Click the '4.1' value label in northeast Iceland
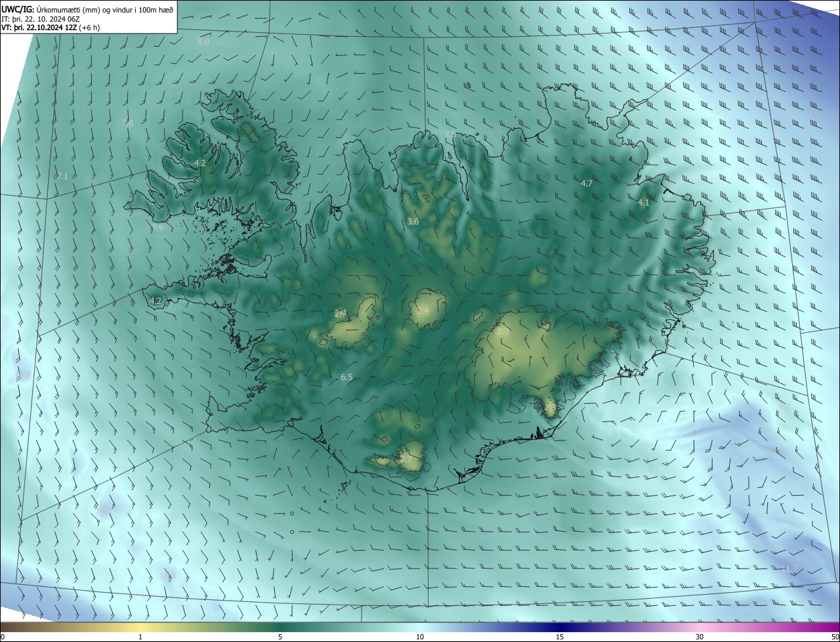This screenshot has width=840, height=642. (643, 203)
